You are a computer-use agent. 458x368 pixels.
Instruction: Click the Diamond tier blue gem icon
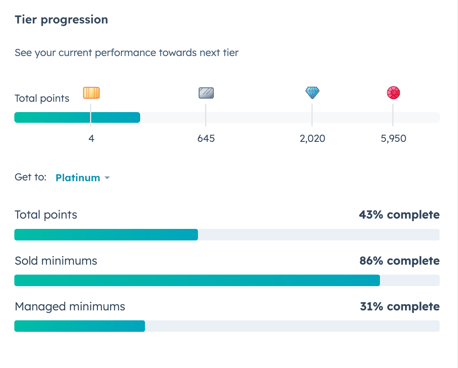point(312,92)
